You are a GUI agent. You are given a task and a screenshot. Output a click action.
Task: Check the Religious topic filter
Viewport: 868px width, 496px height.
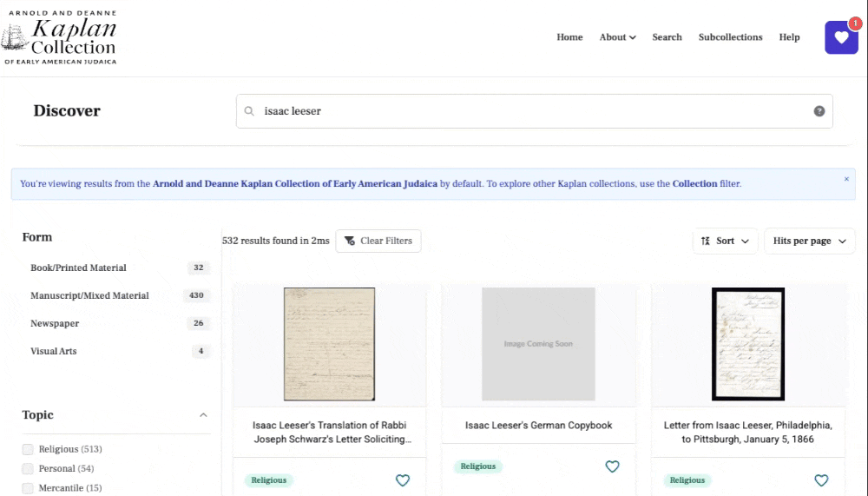tap(28, 449)
